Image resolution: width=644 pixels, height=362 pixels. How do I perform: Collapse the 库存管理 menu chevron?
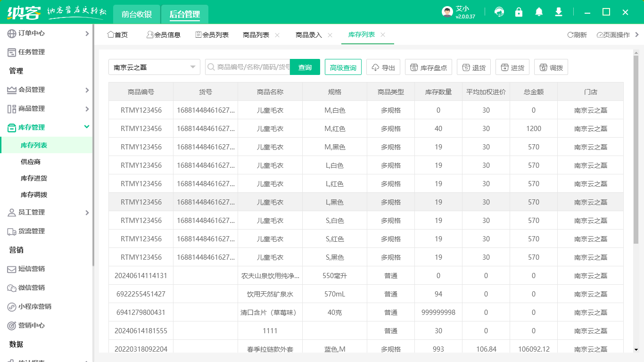87,127
